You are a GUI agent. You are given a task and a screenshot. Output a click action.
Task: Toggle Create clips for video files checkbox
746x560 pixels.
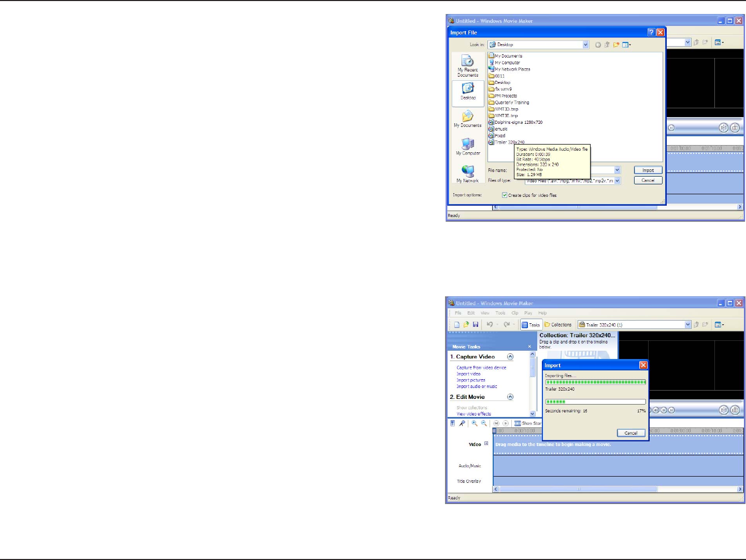[x=505, y=195]
